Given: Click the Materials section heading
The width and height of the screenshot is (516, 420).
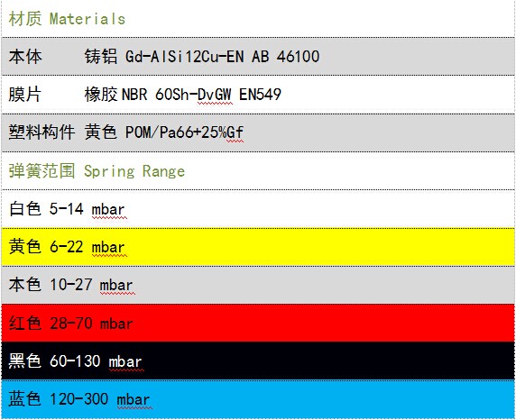Looking at the screenshot, I should pos(67,19).
